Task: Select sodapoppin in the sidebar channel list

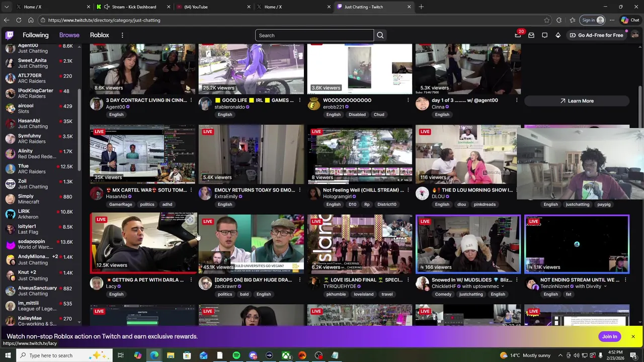Action: [x=40, y=244]
